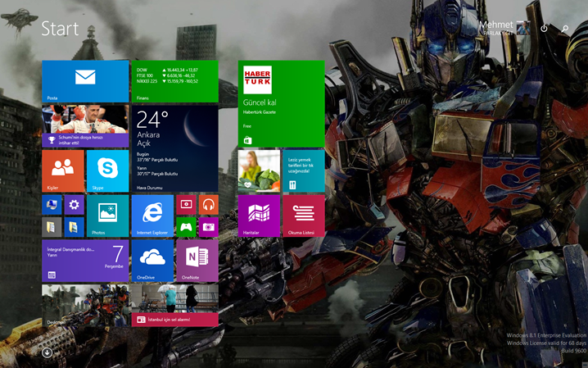Launch Skype from its tile
Viewport: 588px width, 368px height.
click(107, 171)
